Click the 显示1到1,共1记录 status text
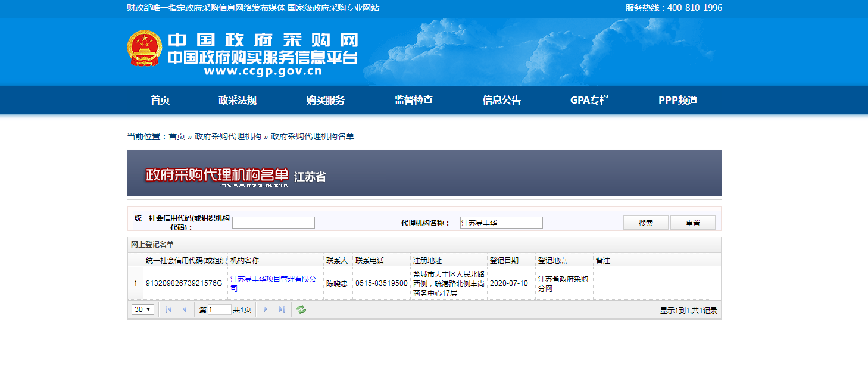868x369 pixels. (689, 310)
